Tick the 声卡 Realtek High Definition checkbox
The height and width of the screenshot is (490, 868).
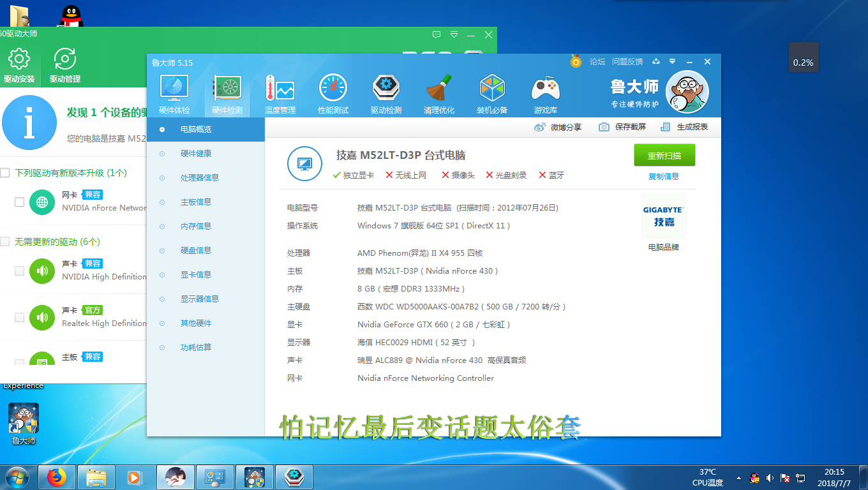19,317
